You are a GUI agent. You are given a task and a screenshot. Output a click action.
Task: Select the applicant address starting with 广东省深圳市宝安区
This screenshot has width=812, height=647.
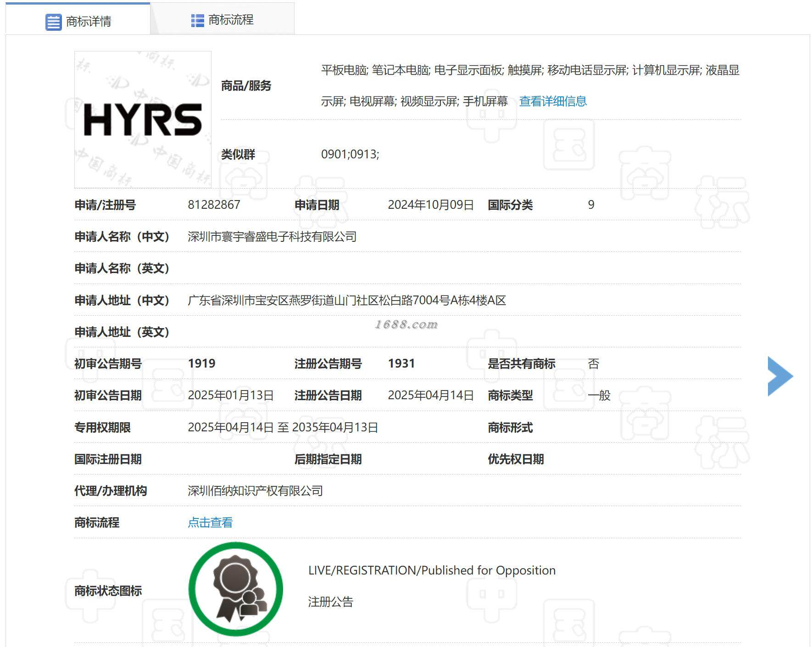coord(347,301)
